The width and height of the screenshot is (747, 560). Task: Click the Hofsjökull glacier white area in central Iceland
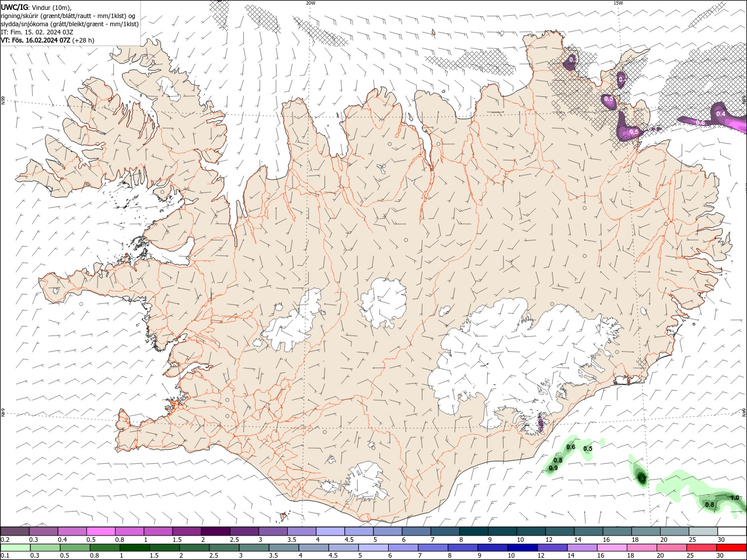[384, 302]
